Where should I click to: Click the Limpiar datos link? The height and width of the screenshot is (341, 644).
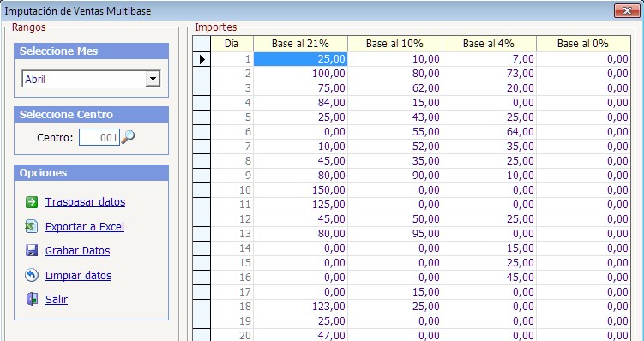click(78, 275)
